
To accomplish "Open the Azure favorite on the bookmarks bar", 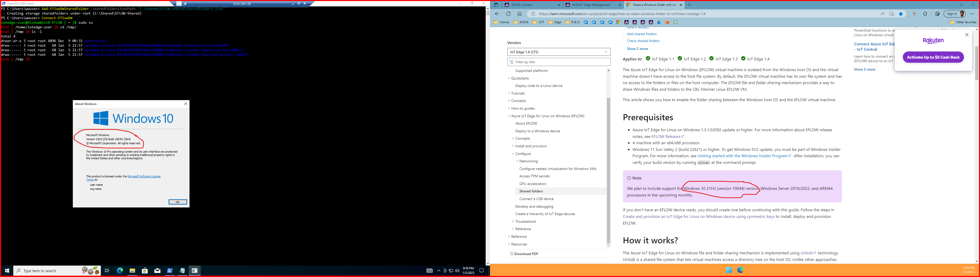I will (x=659, y=22).
